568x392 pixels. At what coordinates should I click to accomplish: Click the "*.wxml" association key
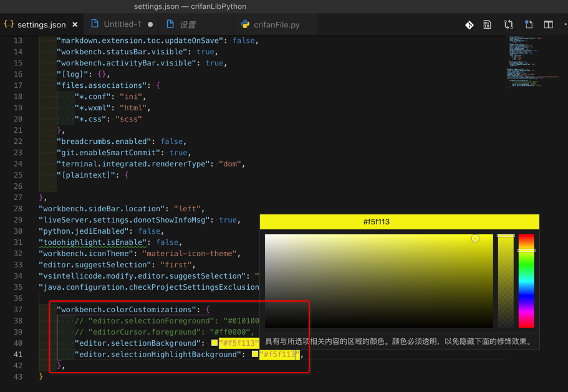coord(92,108)
